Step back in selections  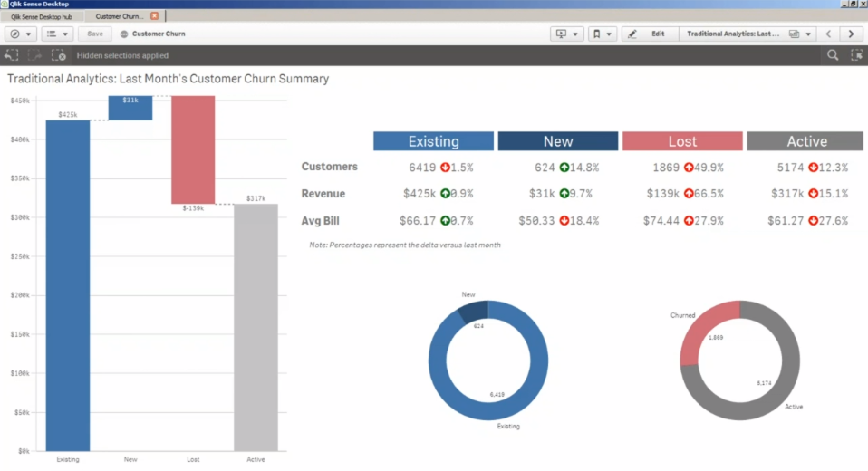tap(12, 55)
